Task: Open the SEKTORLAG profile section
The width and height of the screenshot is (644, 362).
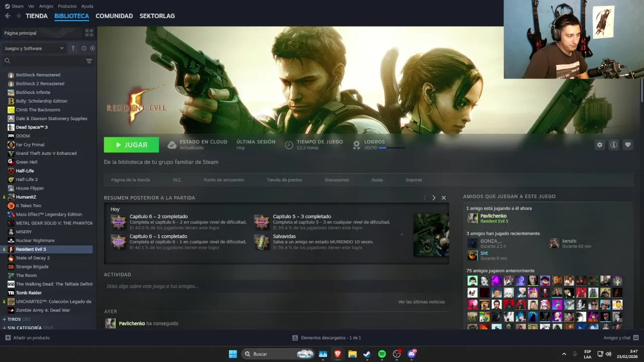Action: click(x=157, y=16)
